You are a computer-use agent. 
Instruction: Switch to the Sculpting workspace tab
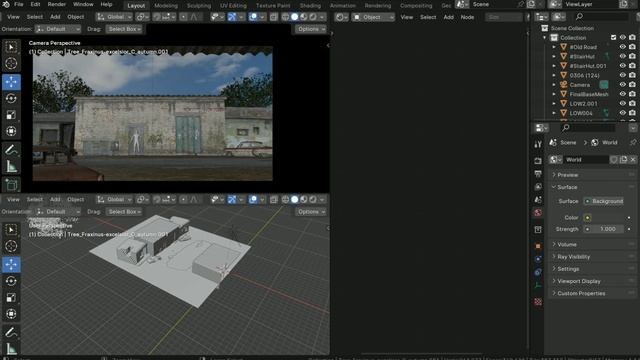click(x=199, y=5)
